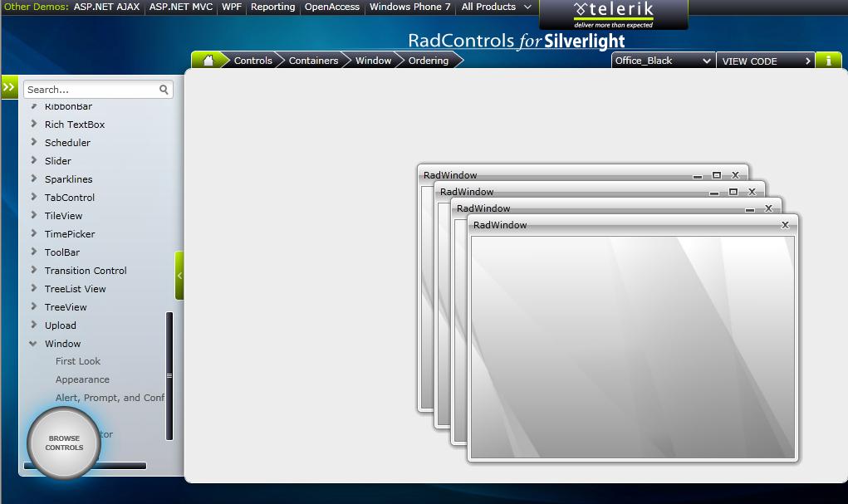
Task: Close the third RadWindow
Action: pos(768,208)
